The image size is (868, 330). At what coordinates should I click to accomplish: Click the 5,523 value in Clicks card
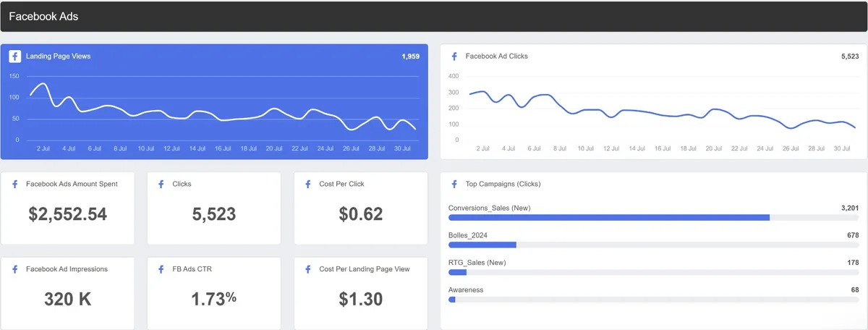tap(214, 214)
